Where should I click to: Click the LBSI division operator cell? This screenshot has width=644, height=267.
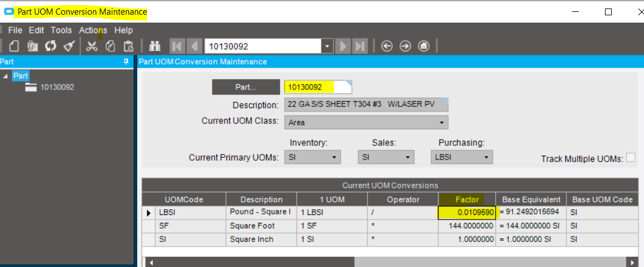[x=403, y=213]
